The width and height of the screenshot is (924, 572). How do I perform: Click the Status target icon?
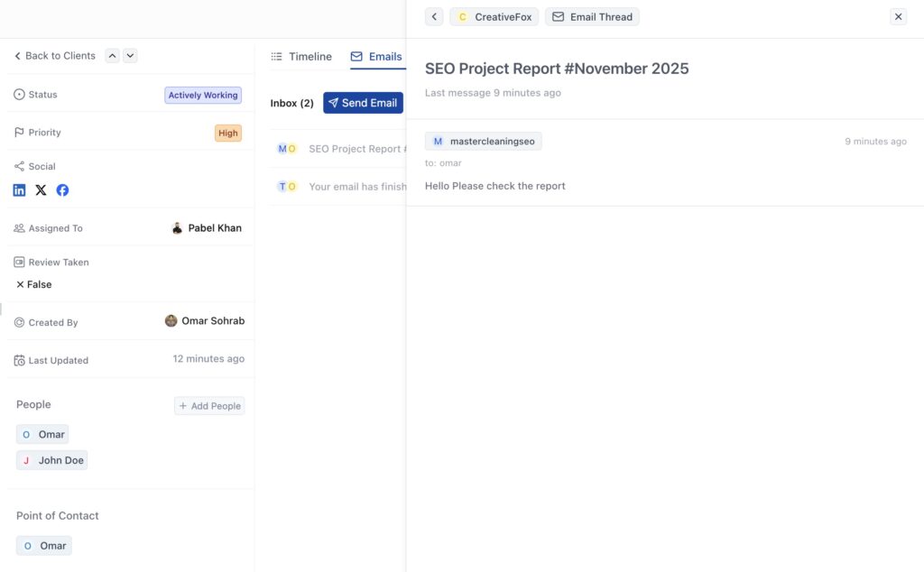point(17,94)
